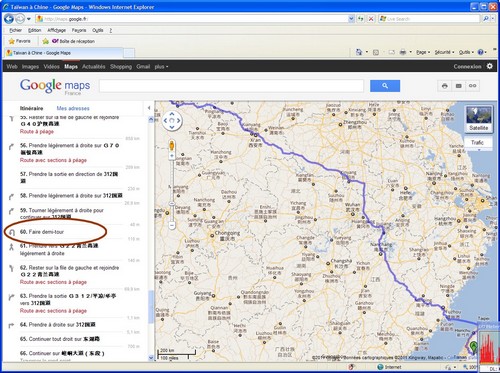Click the Google Maps search text field
The width and height of the screenshot is (500, 373).
click(x=231, y=86)
